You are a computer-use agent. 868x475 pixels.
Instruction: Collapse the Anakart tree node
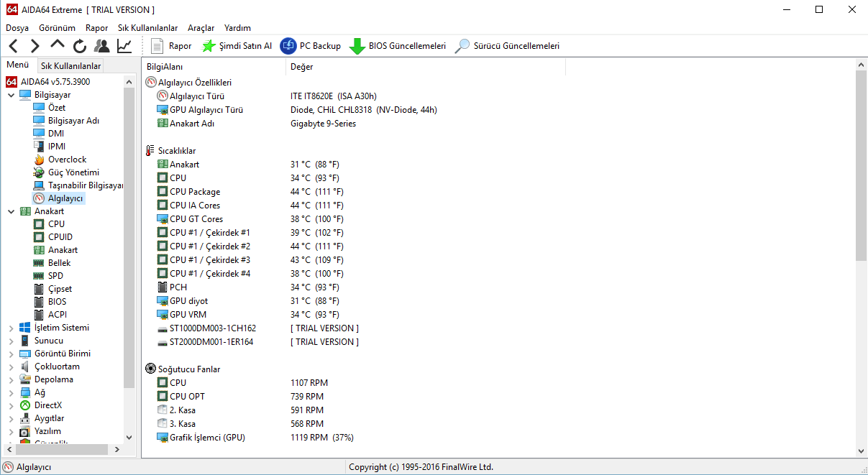[11, 211]
